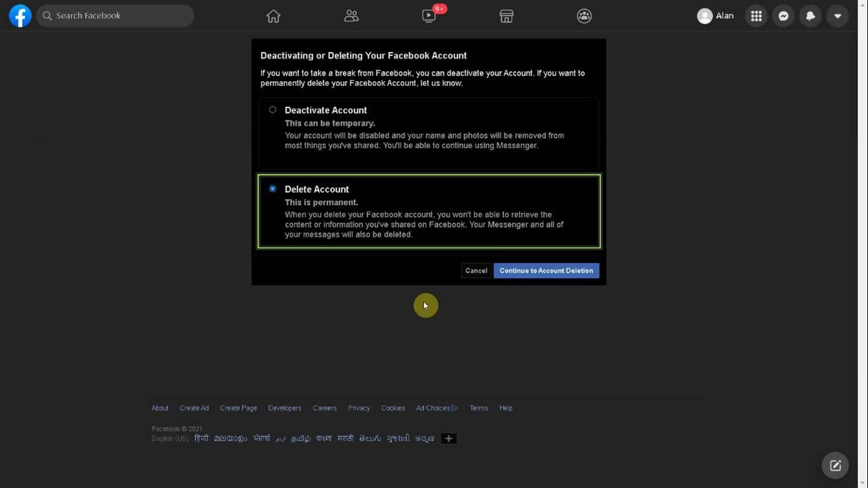Click Continue to Account Deletion

(546, 271)
